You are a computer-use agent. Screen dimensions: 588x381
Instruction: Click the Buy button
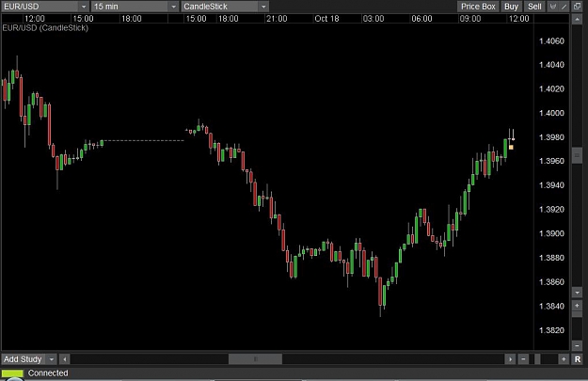click(511, 7)
